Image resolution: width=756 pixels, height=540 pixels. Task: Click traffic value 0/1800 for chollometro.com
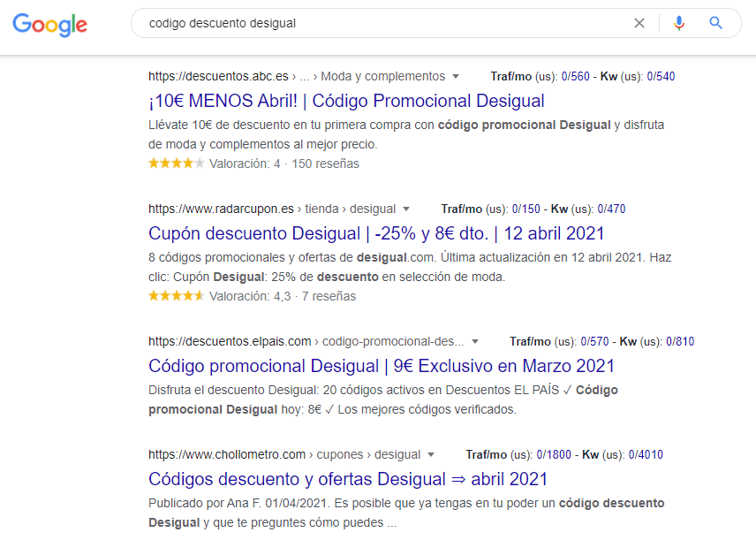pos(554,454)
